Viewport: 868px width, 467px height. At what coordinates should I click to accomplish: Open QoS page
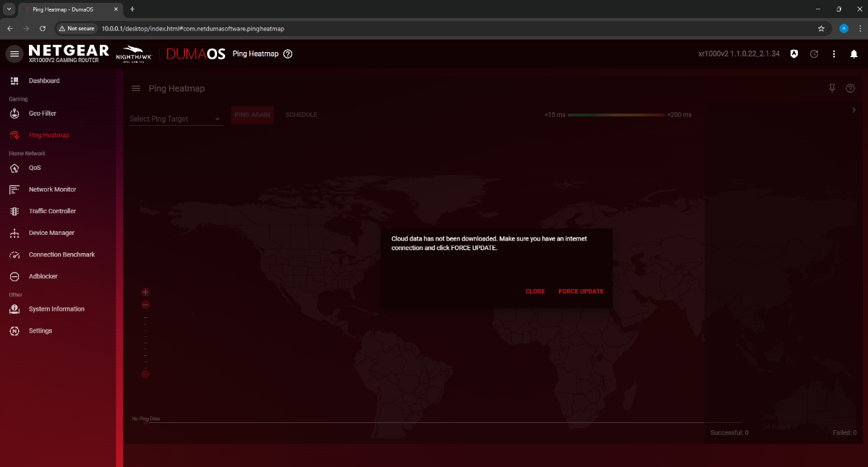[35, 168]
